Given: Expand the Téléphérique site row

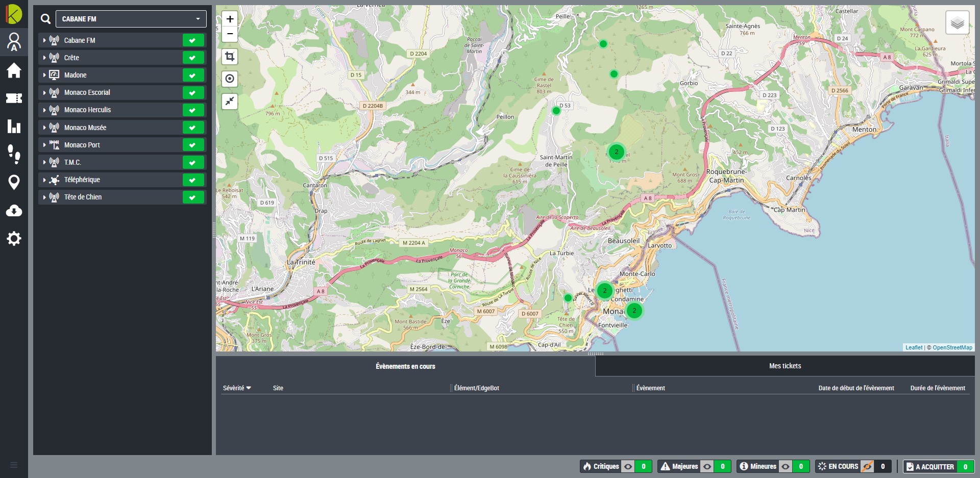Looking at the screenshot, I should click(44, 180).
